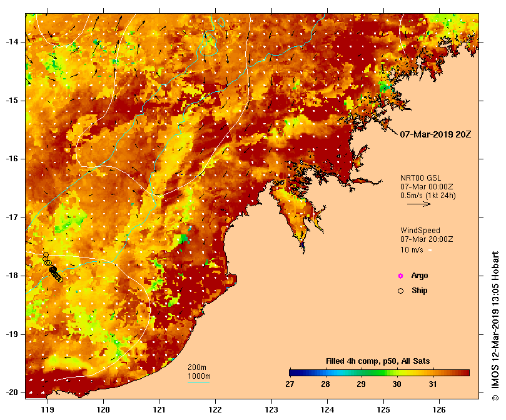506x420 pixels.
Task: Click the IMOS copyright timestamp text
Action: coord(495,326)
